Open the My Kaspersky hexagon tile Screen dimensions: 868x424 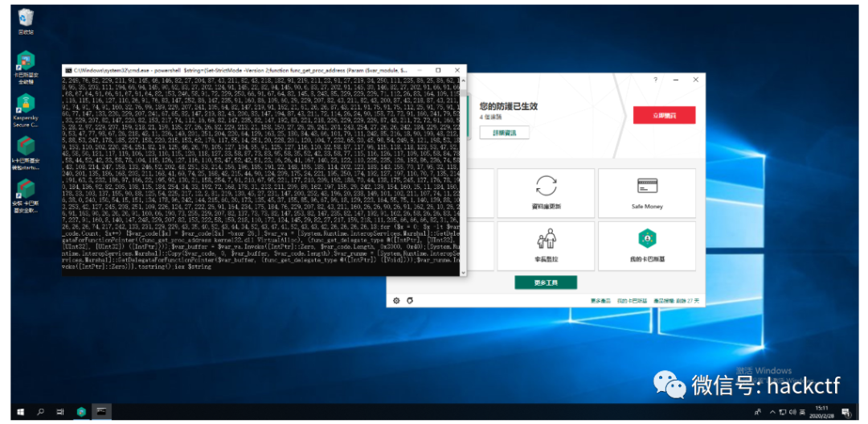646,246
